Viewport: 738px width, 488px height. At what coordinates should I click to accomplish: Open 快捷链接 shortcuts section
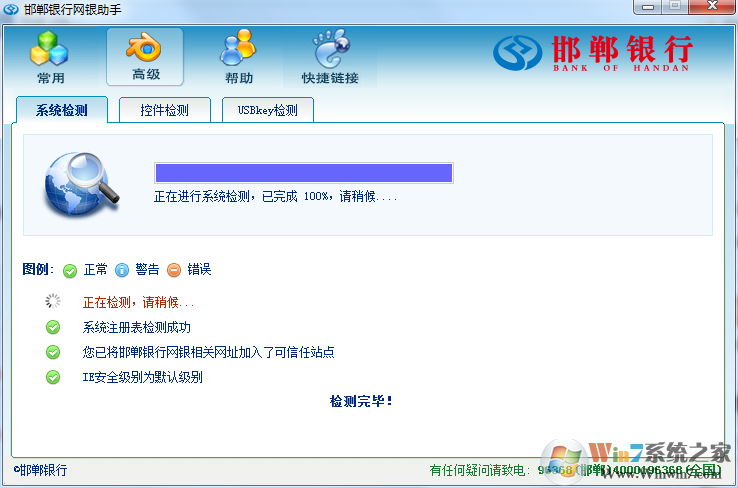pyautogui.click(x=330, y=57)
